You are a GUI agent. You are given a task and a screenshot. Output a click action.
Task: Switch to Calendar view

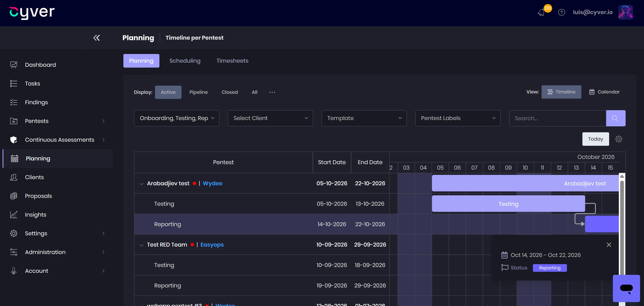point(604,92)
